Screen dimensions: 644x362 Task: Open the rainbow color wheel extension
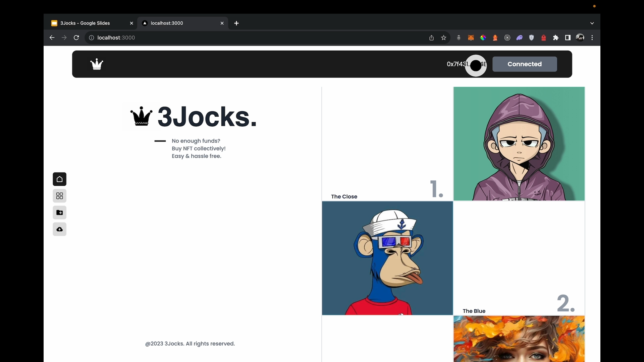tap(483, 38)
